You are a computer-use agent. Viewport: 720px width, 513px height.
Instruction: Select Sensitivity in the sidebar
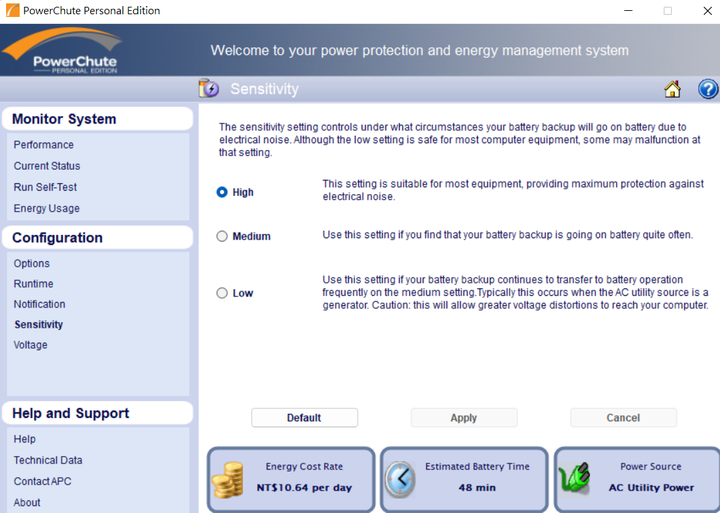[39, 324]
